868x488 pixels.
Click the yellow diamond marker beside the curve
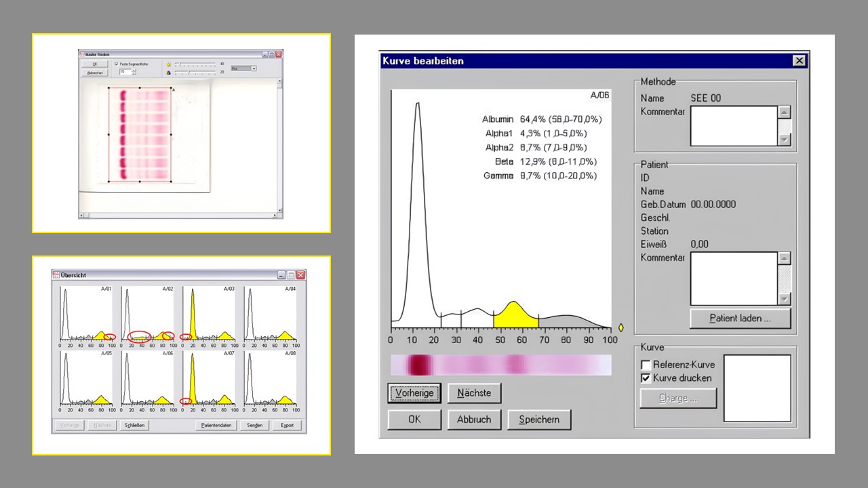click(620, 327)
